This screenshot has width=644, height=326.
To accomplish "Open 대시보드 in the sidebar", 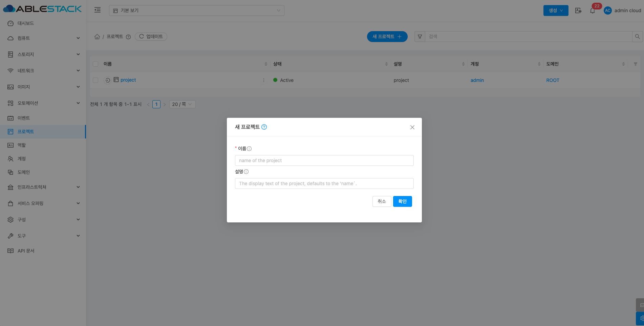I will (x=43, y=23).
